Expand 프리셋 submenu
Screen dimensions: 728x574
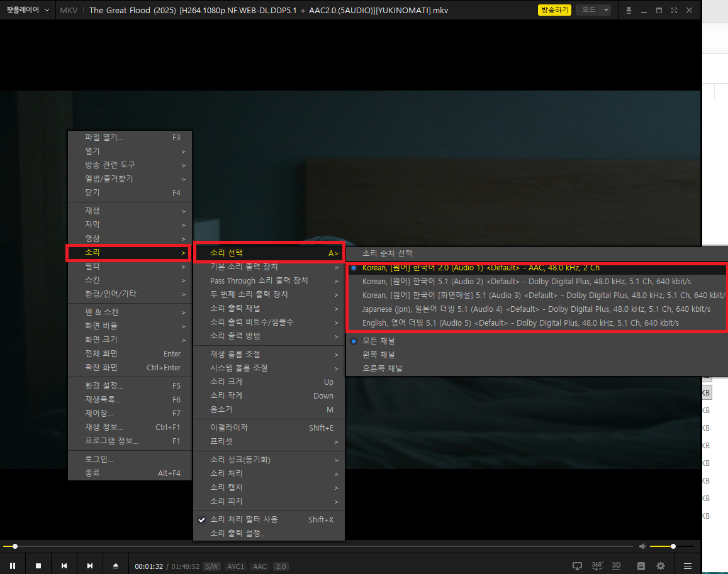[269, 442]
